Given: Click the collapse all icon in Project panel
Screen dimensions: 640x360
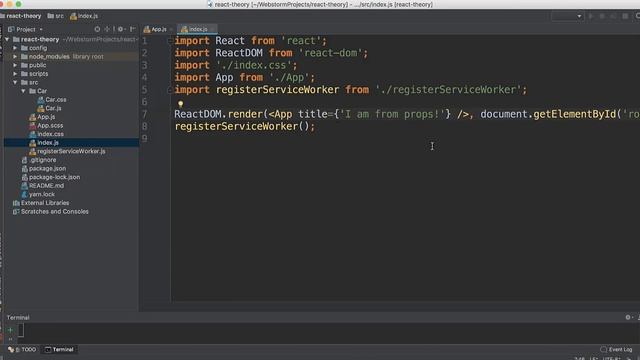Looking at the screenshot, I should coord(107,29).
